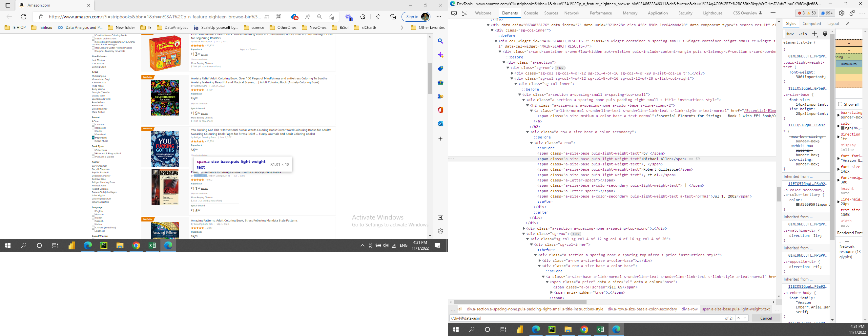Check the Collections book type filter
The width and height of the screenshot is (868, 336).
[93, 150]
